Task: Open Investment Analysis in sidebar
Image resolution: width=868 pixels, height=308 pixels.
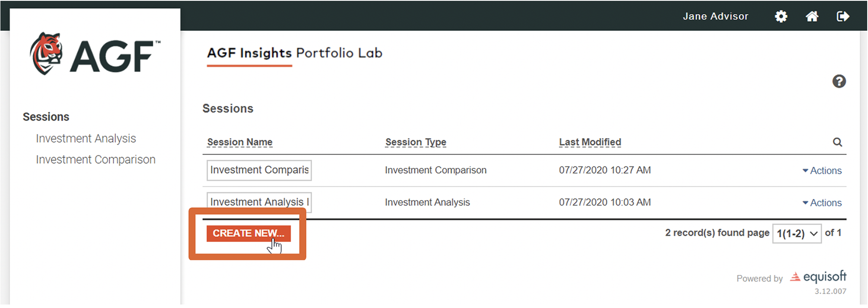Action: click(x=86, y=139)
